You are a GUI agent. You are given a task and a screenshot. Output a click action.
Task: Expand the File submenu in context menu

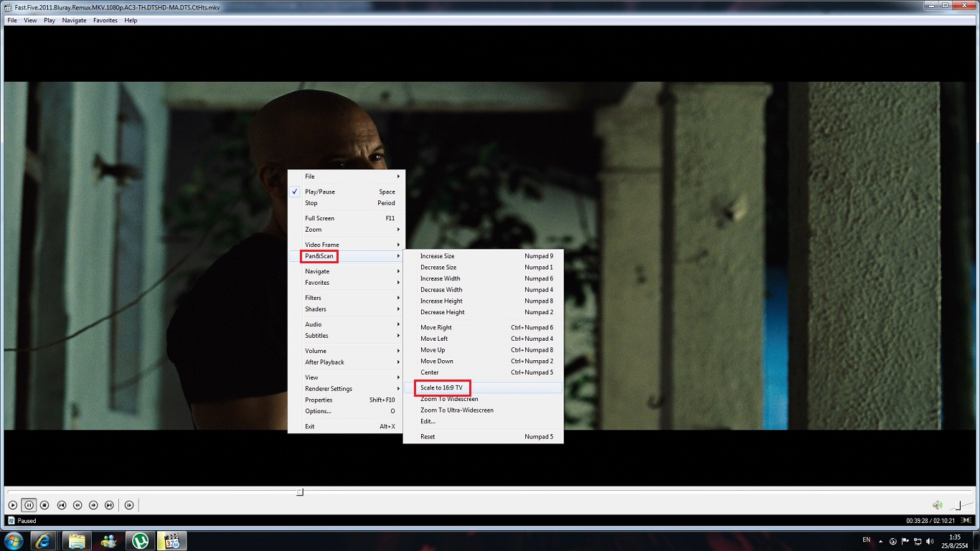coord(347,176)
